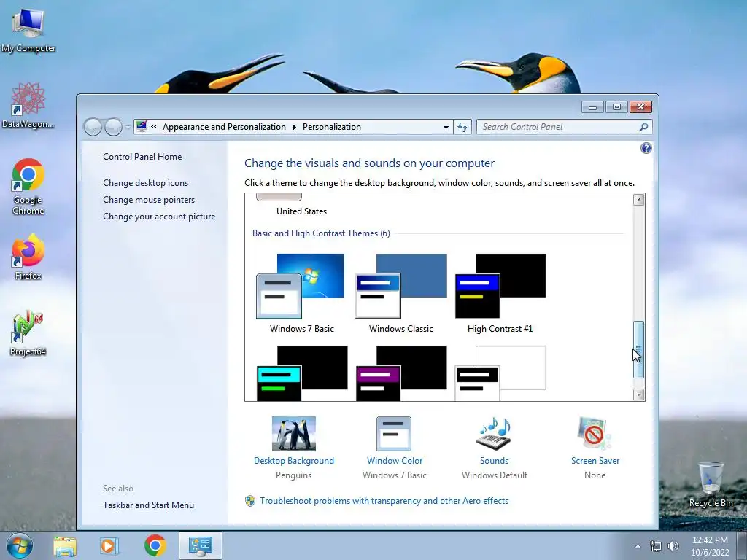Select the High Contrast #1 theme
747x560 pixels.
[500, 293]
